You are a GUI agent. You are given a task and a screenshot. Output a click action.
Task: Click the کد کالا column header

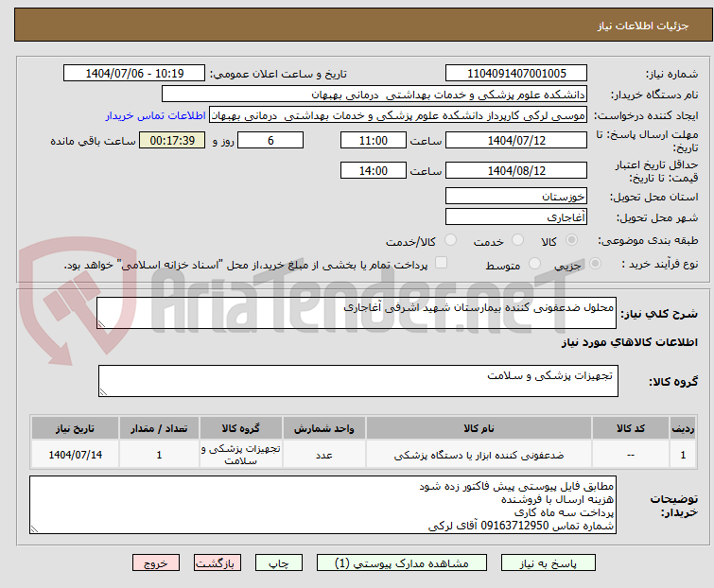coord(631,428)
